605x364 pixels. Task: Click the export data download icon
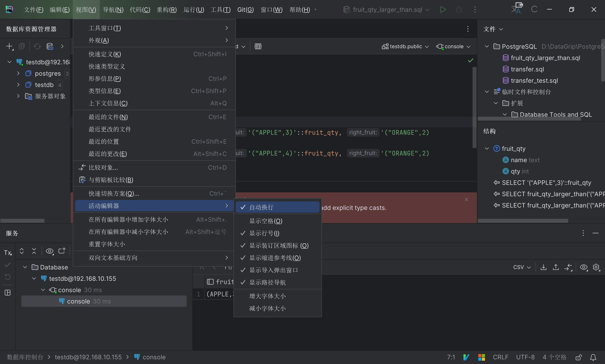pyautogui.click(x=544, y=267)
